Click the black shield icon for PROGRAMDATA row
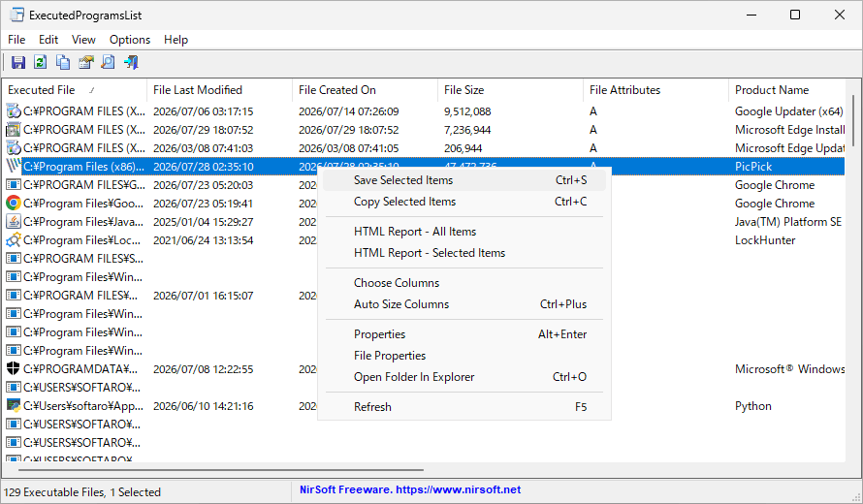The height and width of the screenshot is (504, 863). tap(14, 368)
